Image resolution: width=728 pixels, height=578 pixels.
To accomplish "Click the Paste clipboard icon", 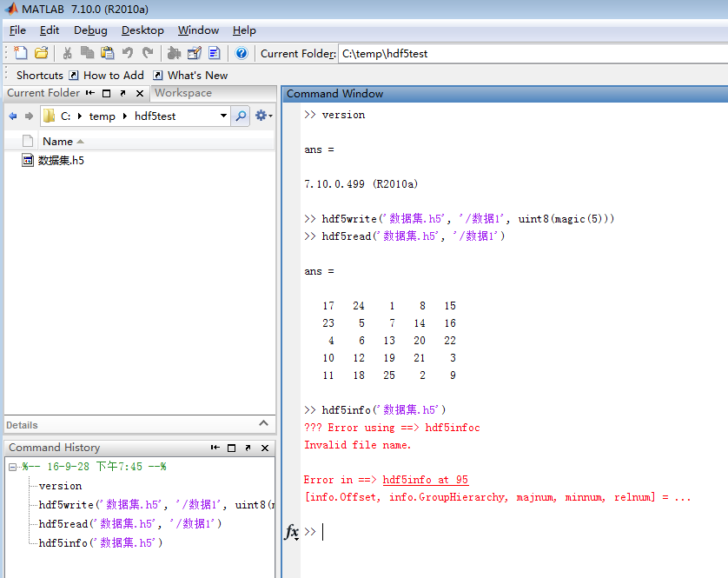I will tap(107, 53).
